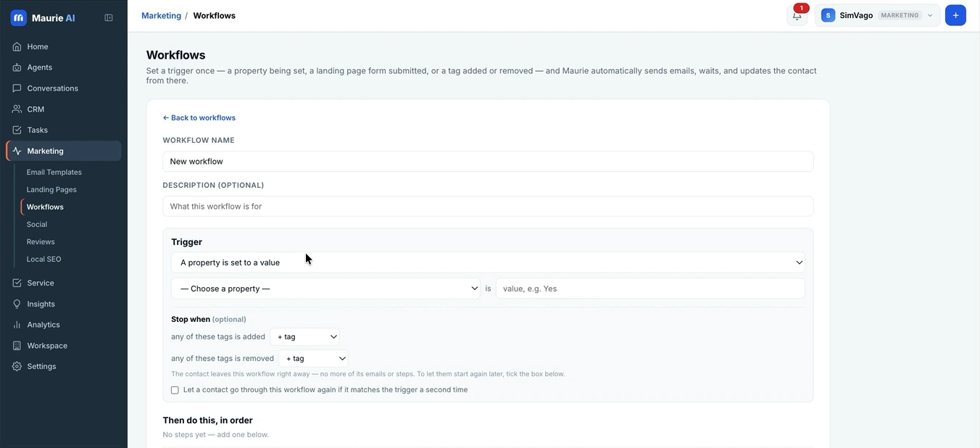Click the Home icon in sidebar
The image size is (980, 448).
point(17,46)
